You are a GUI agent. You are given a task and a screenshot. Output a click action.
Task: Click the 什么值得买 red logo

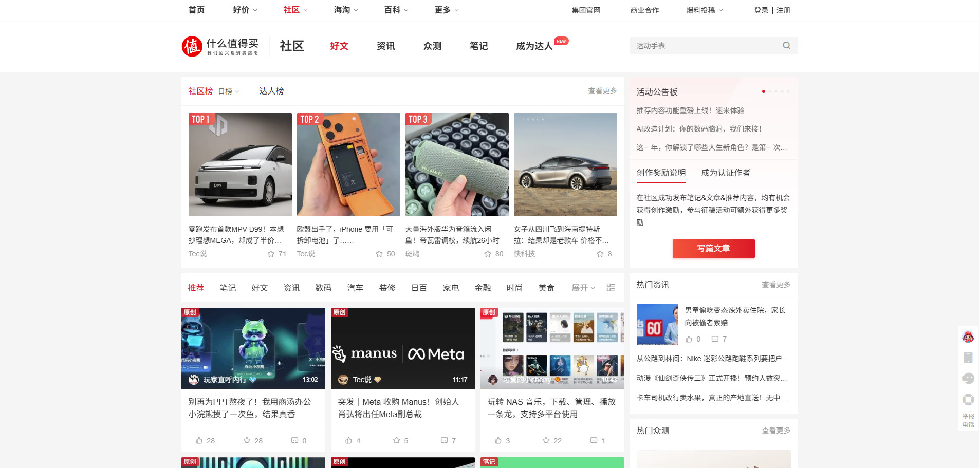(192, 46)
